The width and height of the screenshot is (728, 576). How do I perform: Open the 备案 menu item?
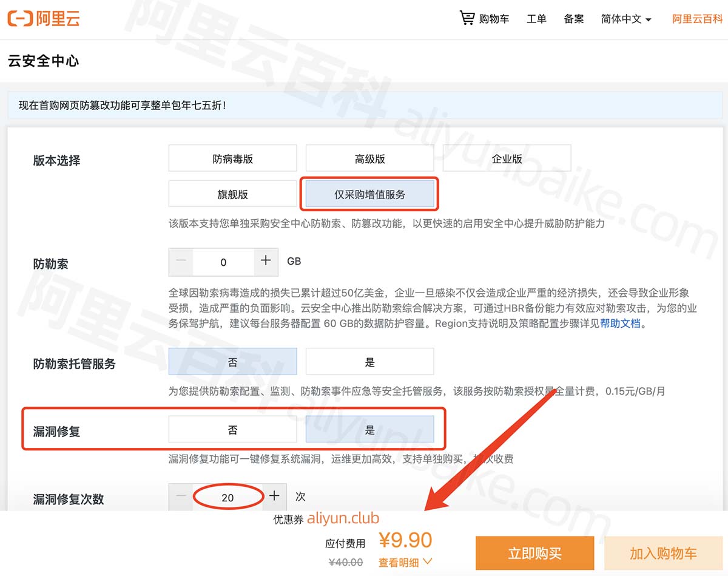574,19
